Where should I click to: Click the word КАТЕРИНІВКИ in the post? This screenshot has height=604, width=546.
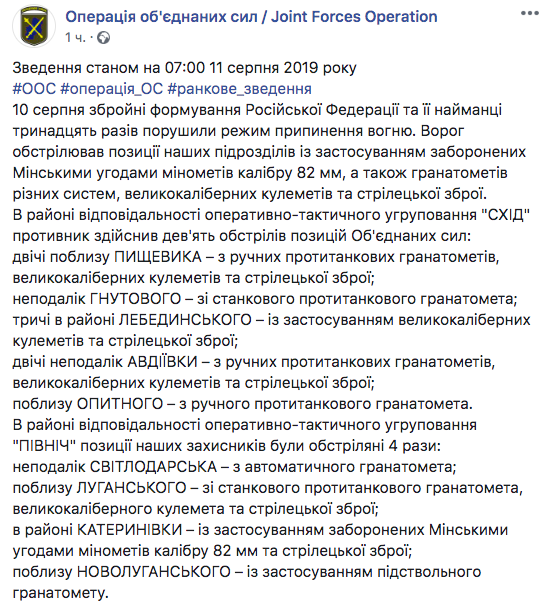pyautogui.click(x=130, y=530)
